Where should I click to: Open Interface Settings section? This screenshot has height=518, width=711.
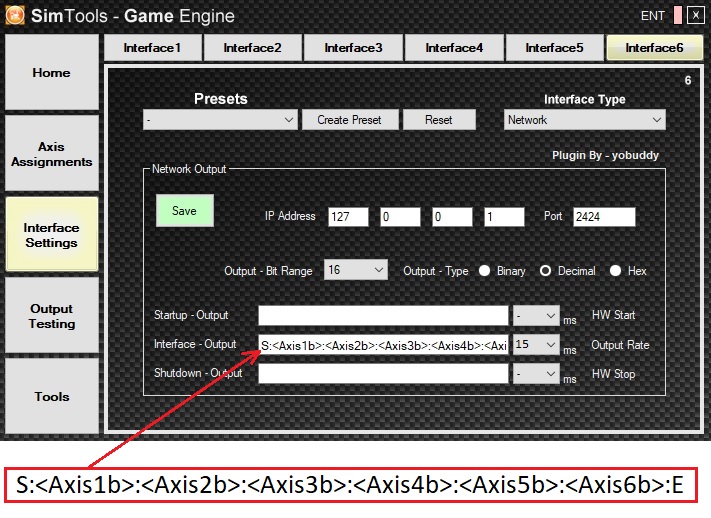[x=52, y=235]
